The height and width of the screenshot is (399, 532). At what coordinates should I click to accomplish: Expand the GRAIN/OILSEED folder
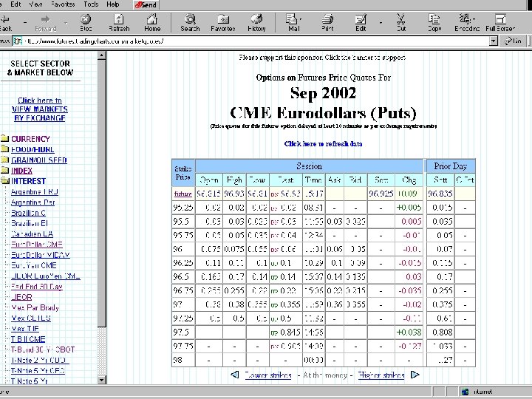click(39, 160)
